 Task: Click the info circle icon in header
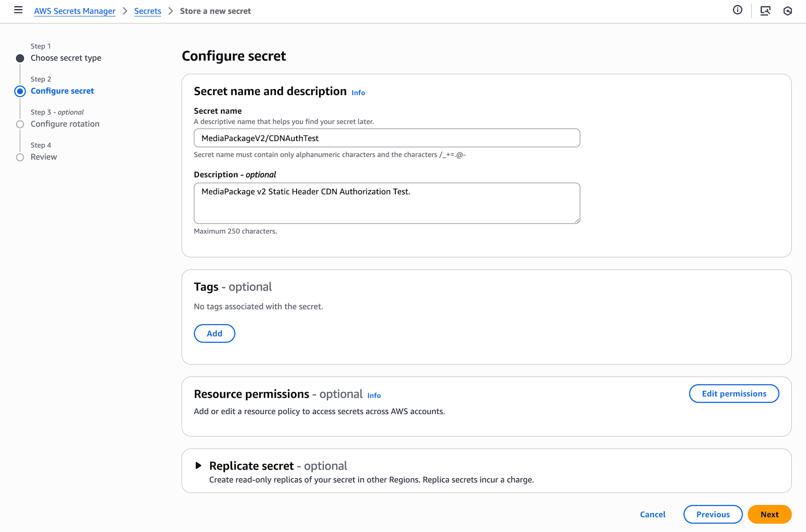[737, 10]
